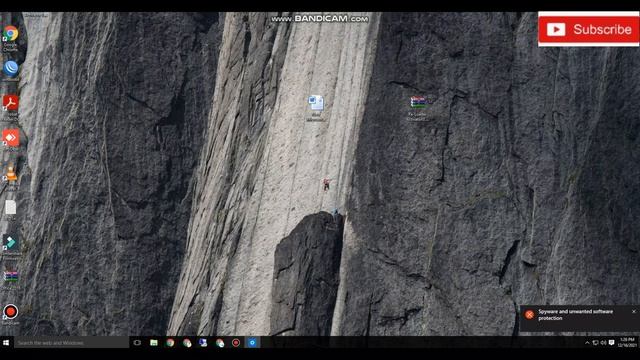Image resolution: width=640 pixels, height=360 pixels.
Task: Open Task View on the taskbar
Action: point(137,342)
